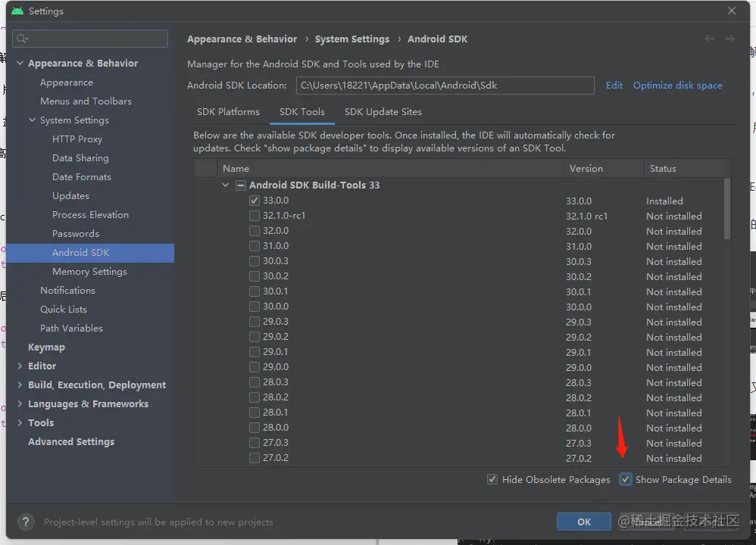Click Optimize disk space link
756x545 pixels.
[677, 86]
